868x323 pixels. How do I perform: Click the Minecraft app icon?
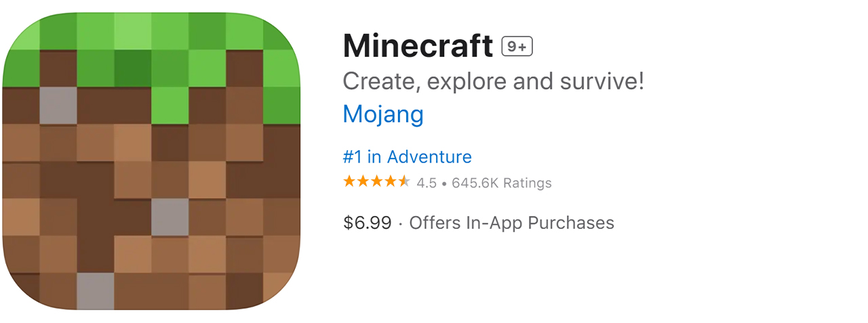tap(151, 161)
